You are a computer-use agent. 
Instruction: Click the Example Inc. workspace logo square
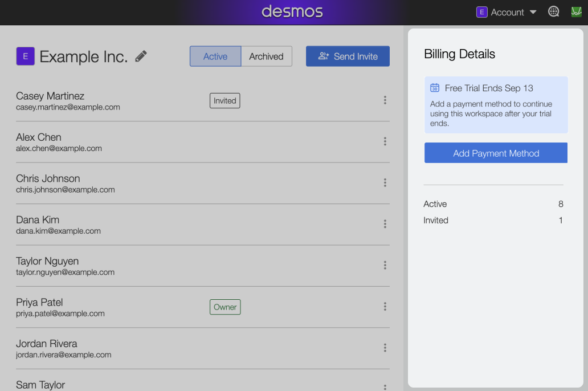coord(26,56)
